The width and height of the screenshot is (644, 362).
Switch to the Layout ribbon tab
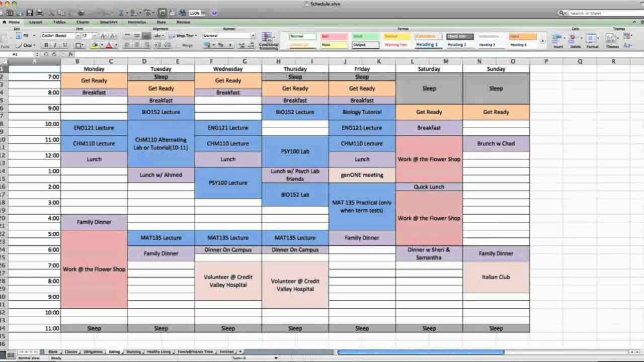pos(36,22)
